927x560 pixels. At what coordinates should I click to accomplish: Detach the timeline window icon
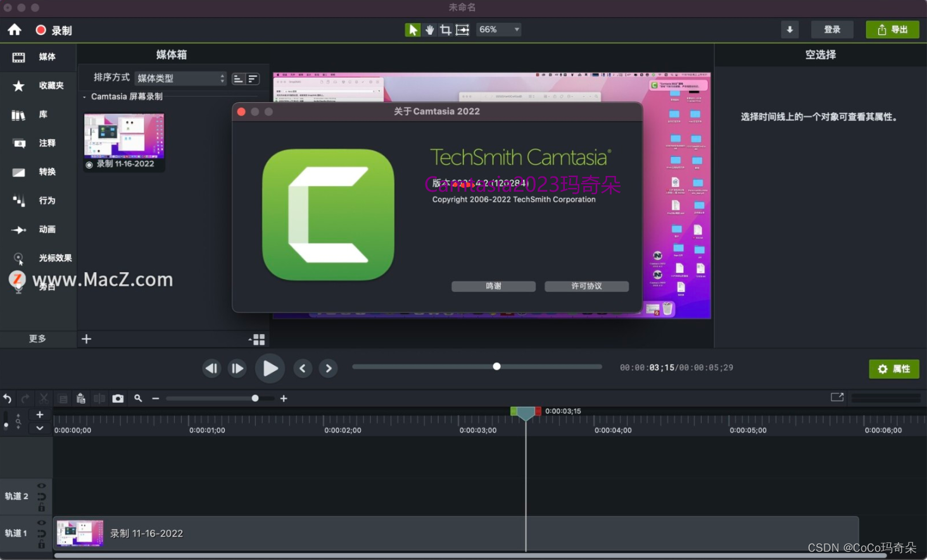(837, 397)
